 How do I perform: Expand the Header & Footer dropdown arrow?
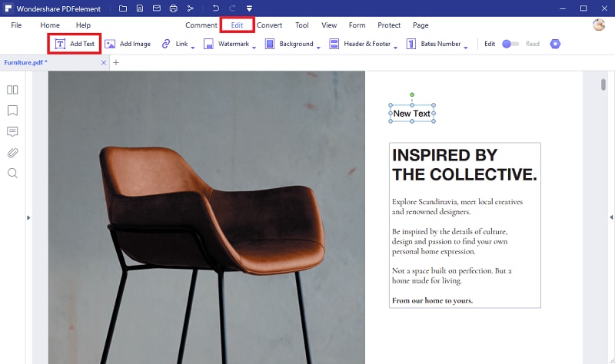pos(395,48)
